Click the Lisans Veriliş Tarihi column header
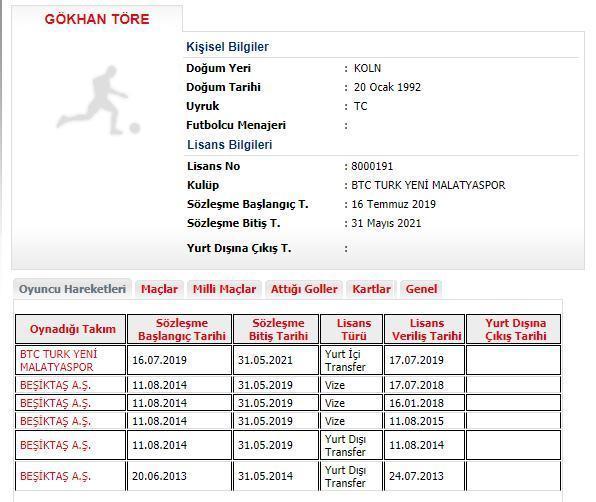The image size is (596, 502). pyautogui.click(x=425, y=329)
